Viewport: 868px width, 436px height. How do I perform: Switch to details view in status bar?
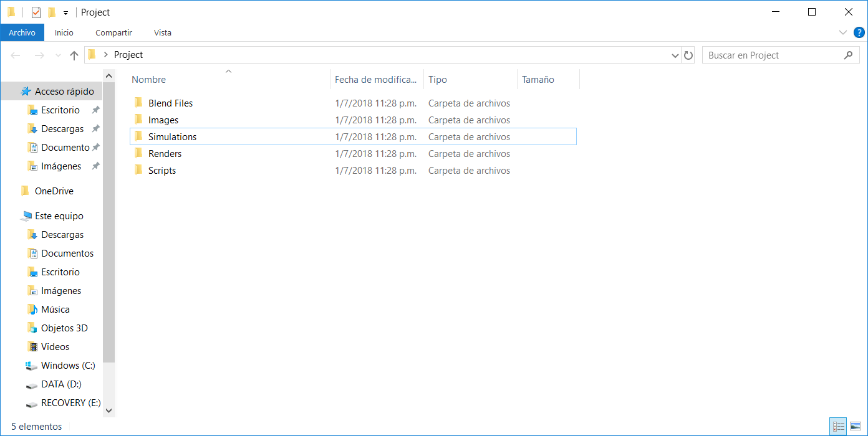pyautogui.click(x=839, y=427)
